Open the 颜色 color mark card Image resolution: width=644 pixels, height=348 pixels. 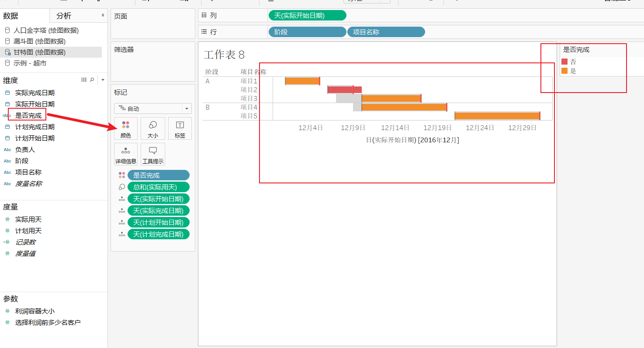126,128
